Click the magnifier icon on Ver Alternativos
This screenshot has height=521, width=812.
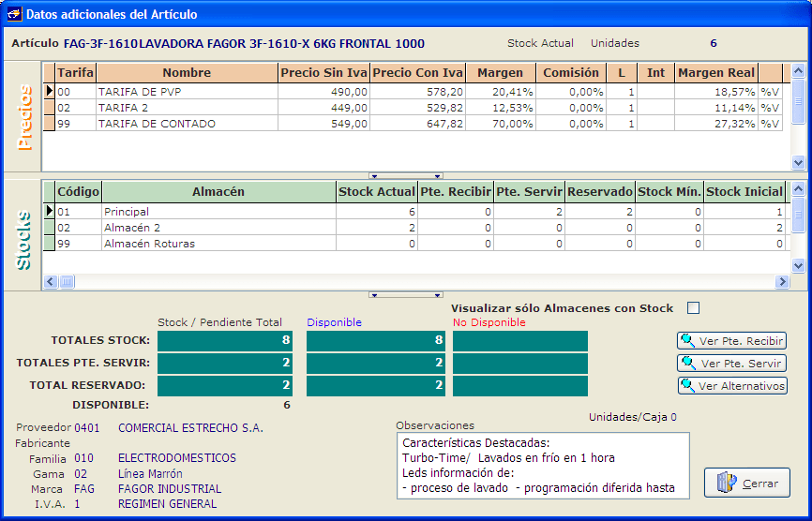click(689, 386)
